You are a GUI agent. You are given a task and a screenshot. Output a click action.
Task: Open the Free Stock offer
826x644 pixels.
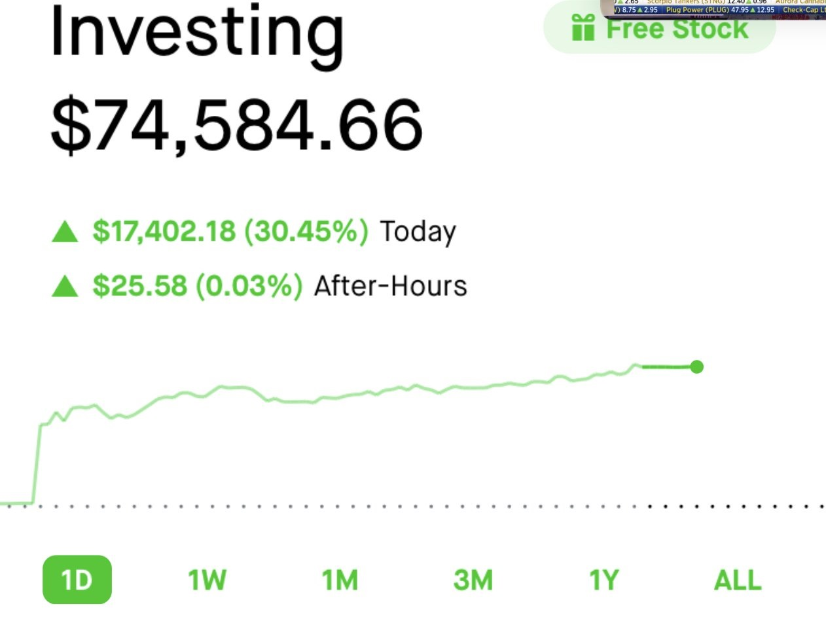pyautogui.click(x=676, y=29)
